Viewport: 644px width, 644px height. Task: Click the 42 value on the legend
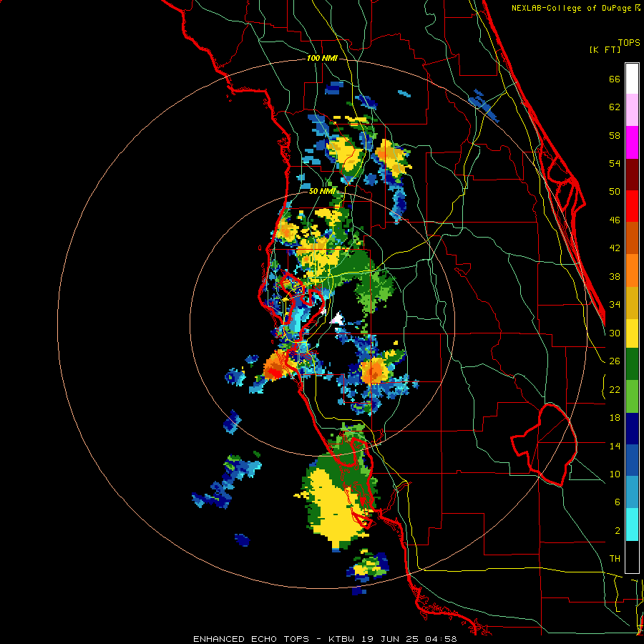pyautogui.click(x=615, y=248)
